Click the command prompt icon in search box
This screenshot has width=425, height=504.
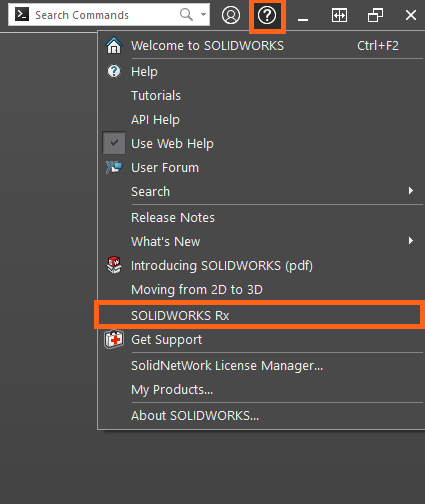point(22,14)
